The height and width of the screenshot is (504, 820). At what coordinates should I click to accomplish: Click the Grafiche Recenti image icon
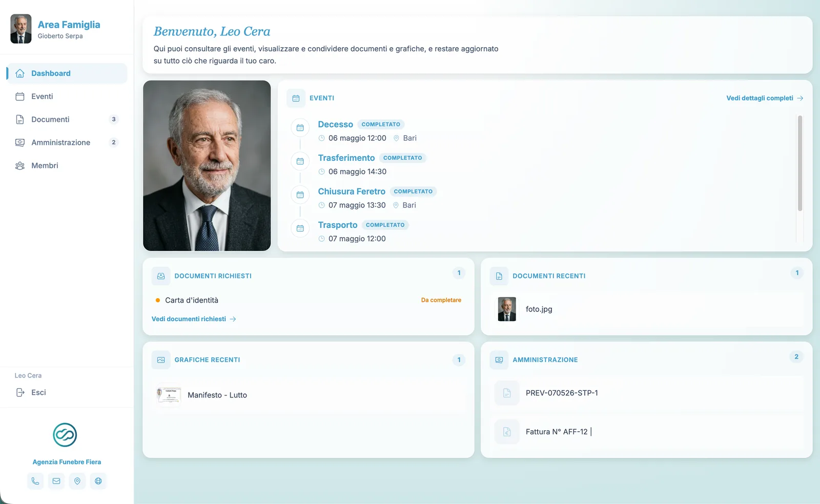tap(161, 360)
